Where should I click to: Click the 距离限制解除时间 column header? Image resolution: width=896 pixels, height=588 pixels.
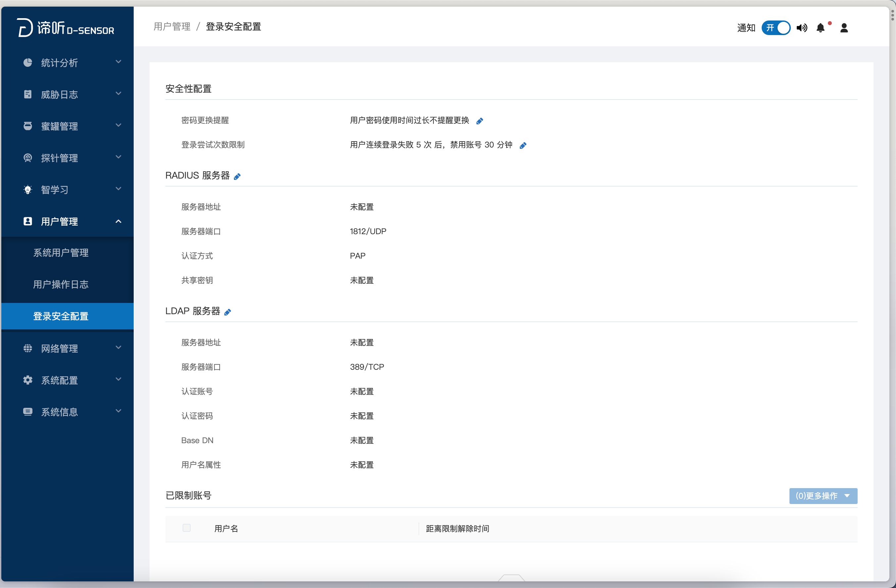pyautogui.click(x=457, y=528)
